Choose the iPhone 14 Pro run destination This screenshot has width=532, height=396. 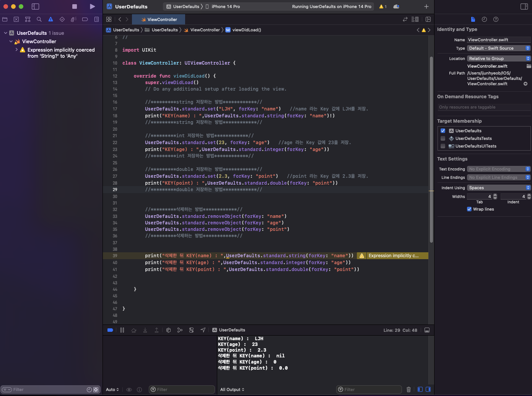coord(223,6)
